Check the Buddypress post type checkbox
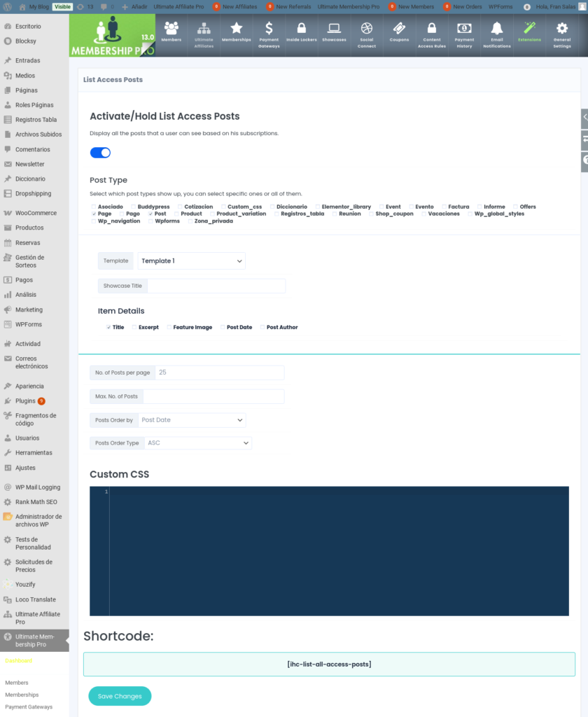 click(x=134, y=207)
